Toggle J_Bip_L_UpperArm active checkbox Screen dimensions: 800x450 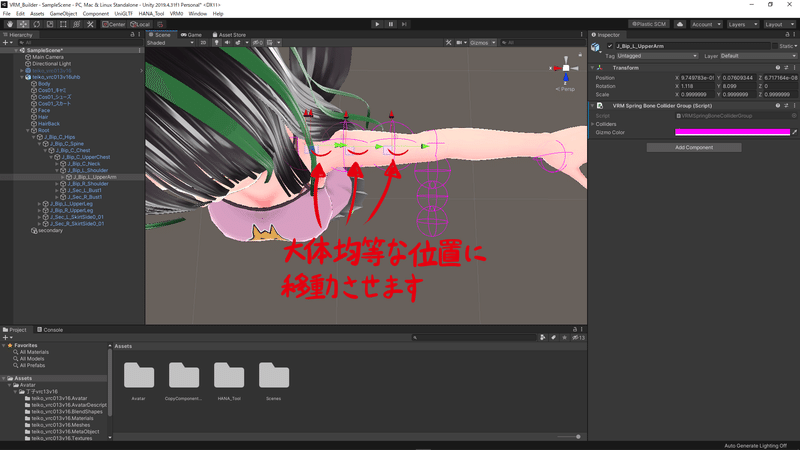pyautogui.click(x=610, y=46)
